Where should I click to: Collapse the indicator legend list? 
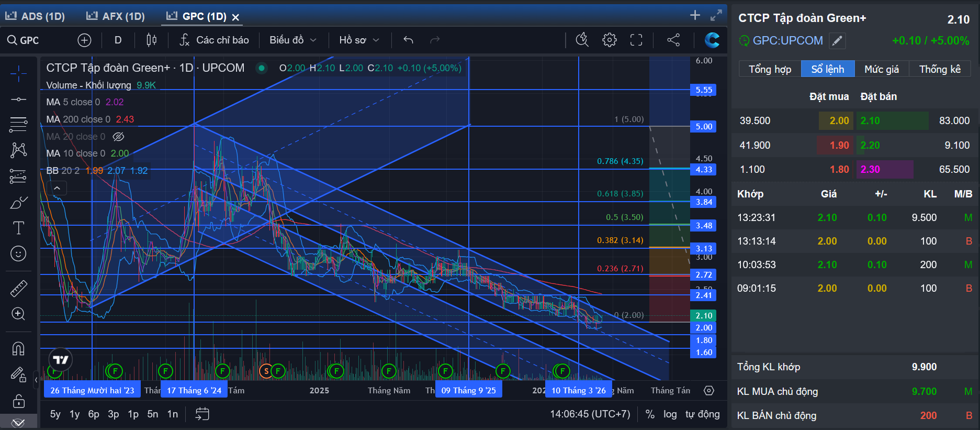(x=57, y=188)
